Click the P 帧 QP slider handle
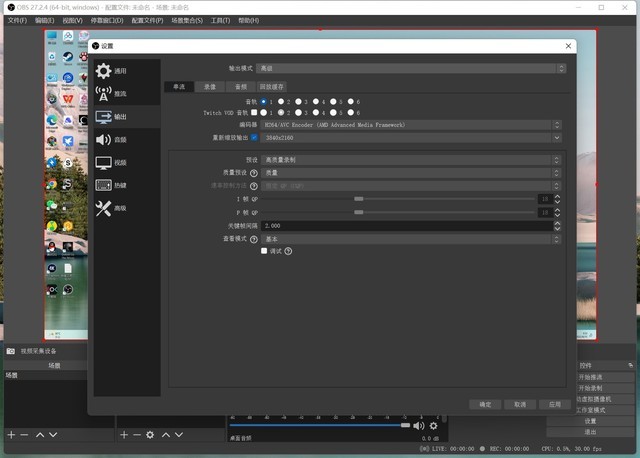The image size is (640, 458). (359, 213)
